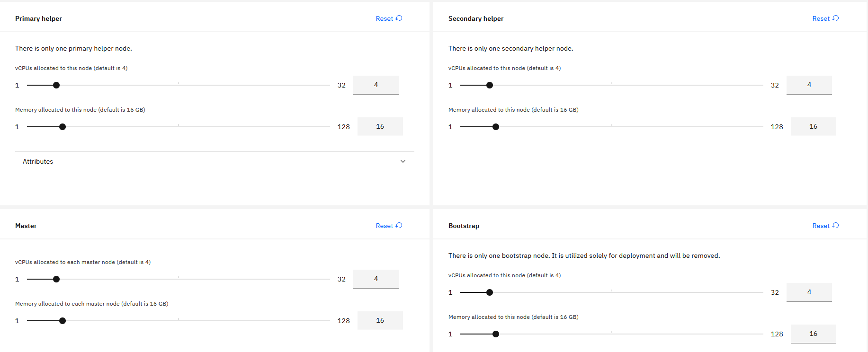Focus Primary helper memory number field
This screenshot has width=868, height=352.
tap(380, 127)
